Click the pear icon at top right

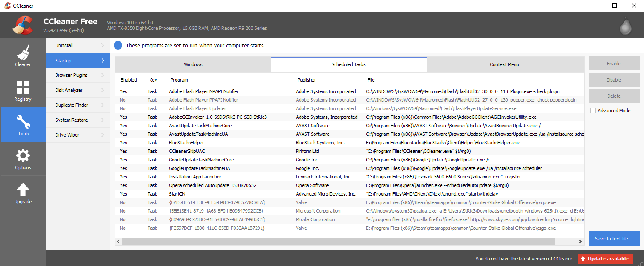click(x=626, y=26)
